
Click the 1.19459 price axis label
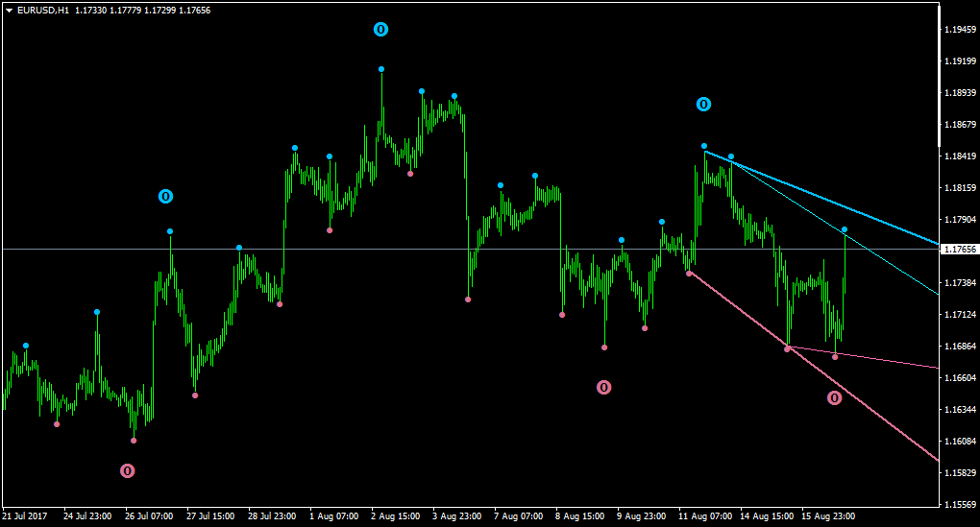(960, 30)
